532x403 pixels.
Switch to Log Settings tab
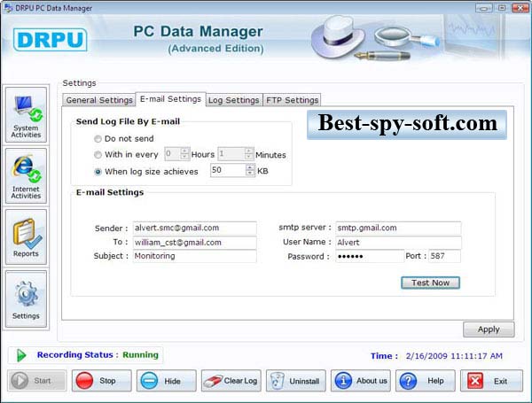pos(234,100)
